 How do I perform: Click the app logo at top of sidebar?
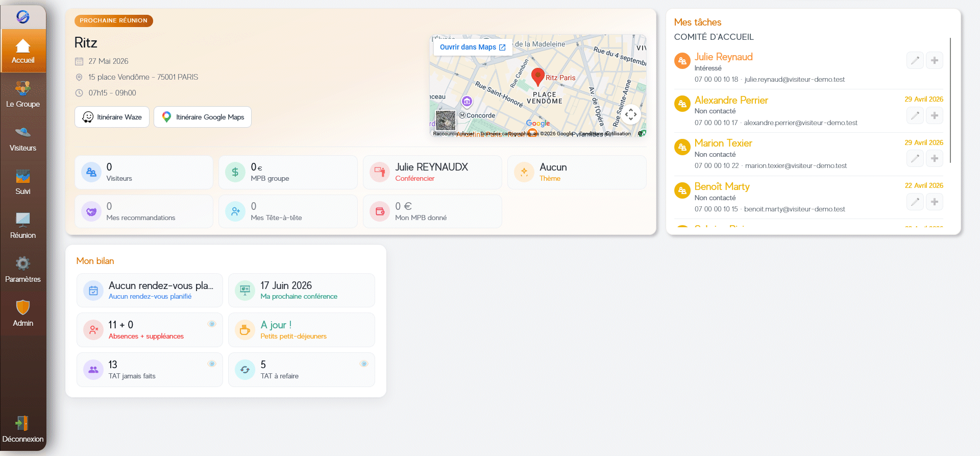pos(23,17)
